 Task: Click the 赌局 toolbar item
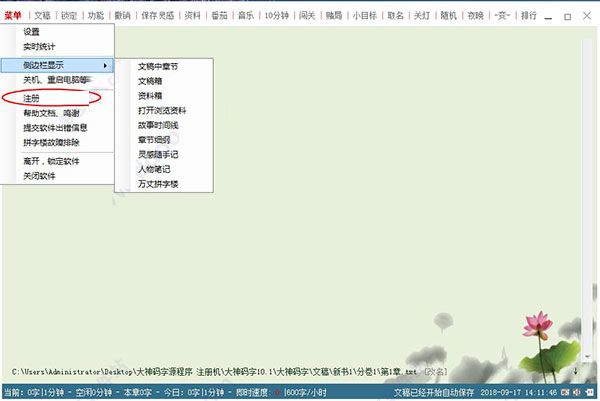coord(334,16)
